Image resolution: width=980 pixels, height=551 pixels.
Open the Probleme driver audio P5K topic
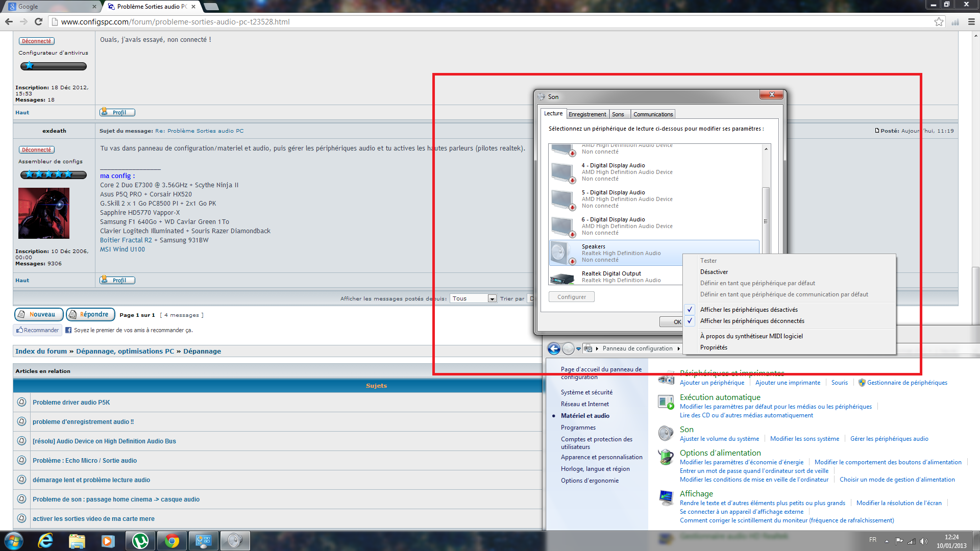pos(71,402)
